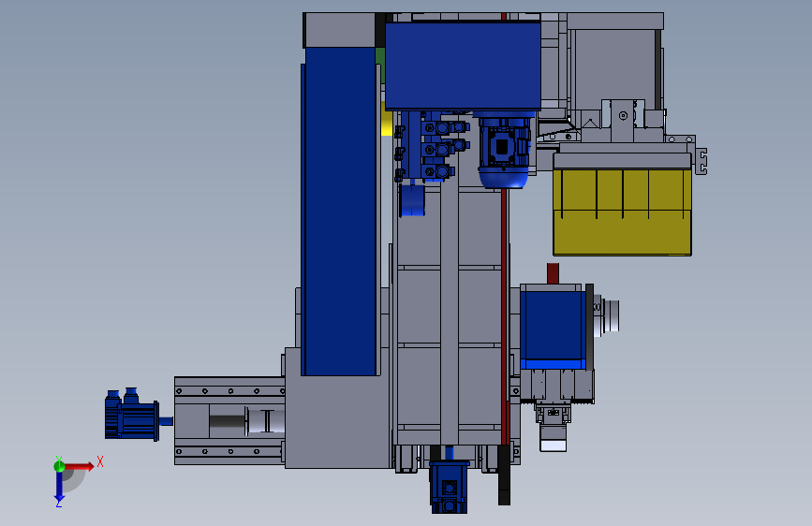Click the blue Z axis arrow of triad

coord(59,485)
